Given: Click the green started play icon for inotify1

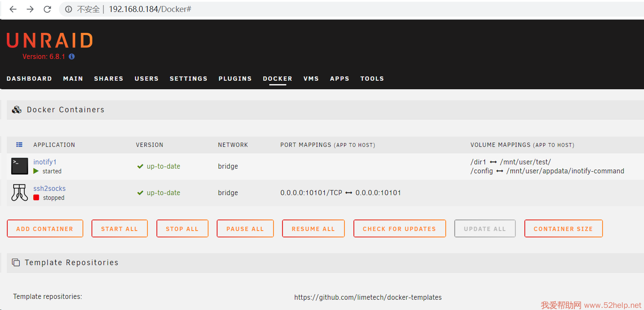Looking at the screenshot, I should 36,171.
